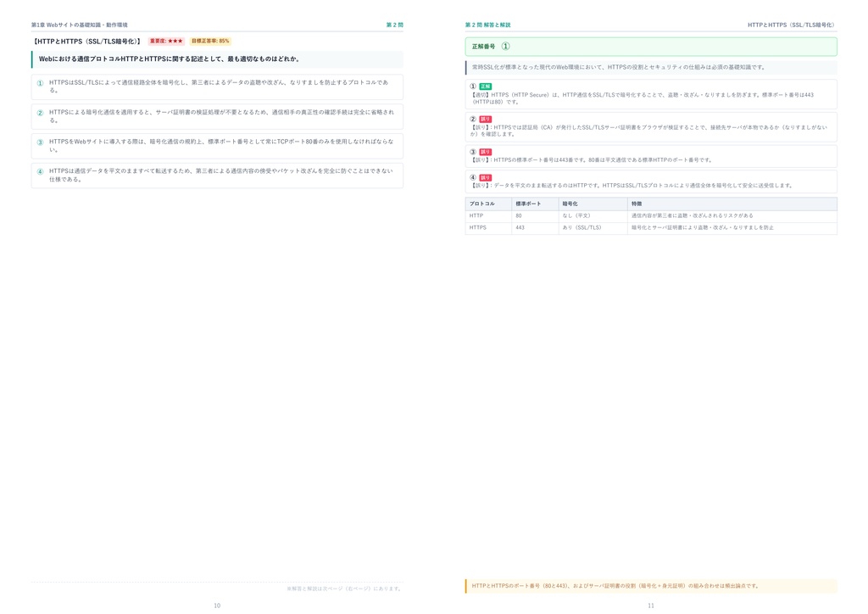Click the chapter header '第1章 Webサイトの基礎知識 - 動作環境'
The height and width of the screenshot is (614, 868).
(x=80, y=25)
